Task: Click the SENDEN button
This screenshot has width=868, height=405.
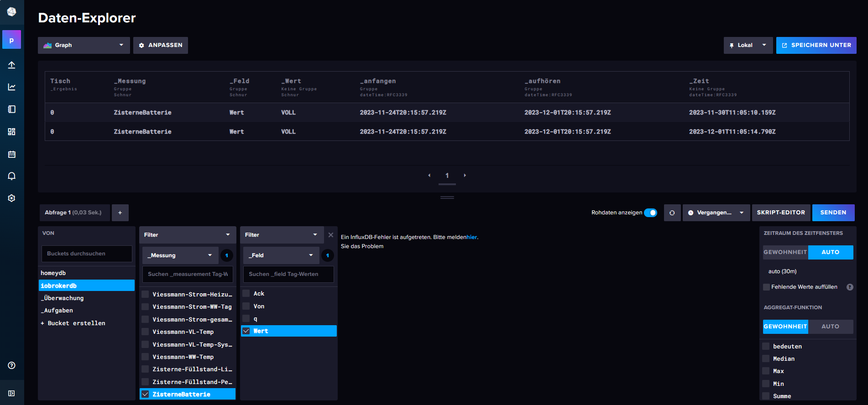Action: 833,213
